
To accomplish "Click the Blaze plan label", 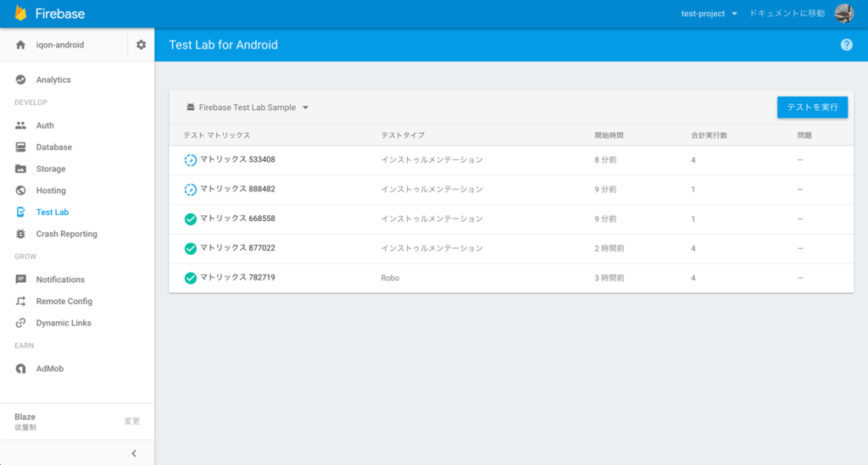I will click(25, 417).
